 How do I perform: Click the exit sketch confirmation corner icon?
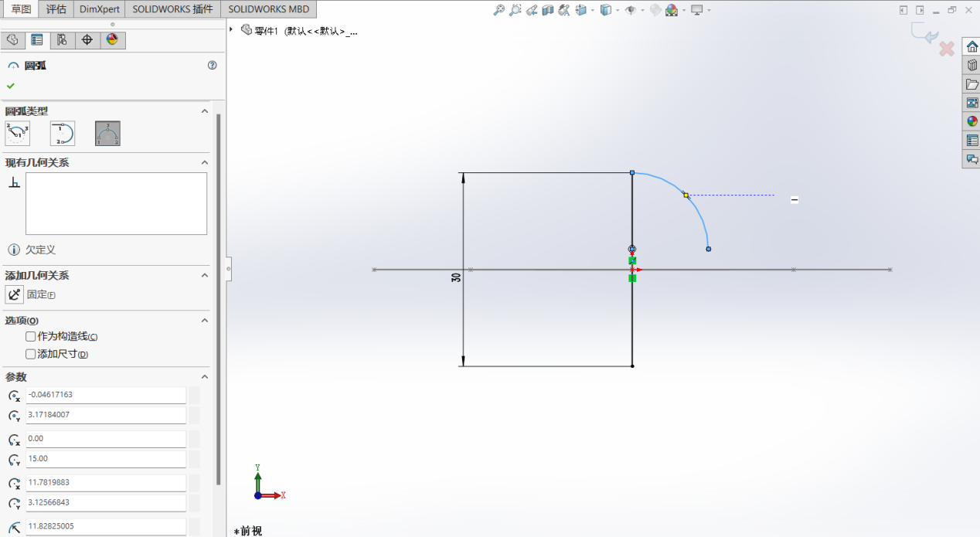[x=924, y=33]
